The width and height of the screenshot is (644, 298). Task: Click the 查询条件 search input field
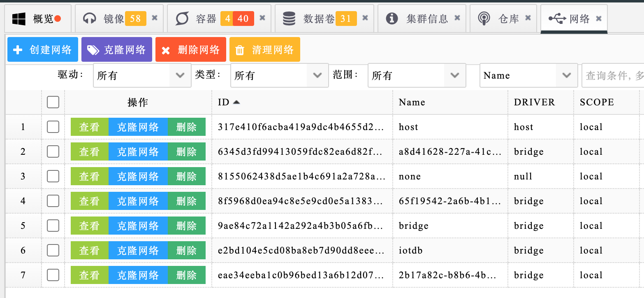[613, 75]
